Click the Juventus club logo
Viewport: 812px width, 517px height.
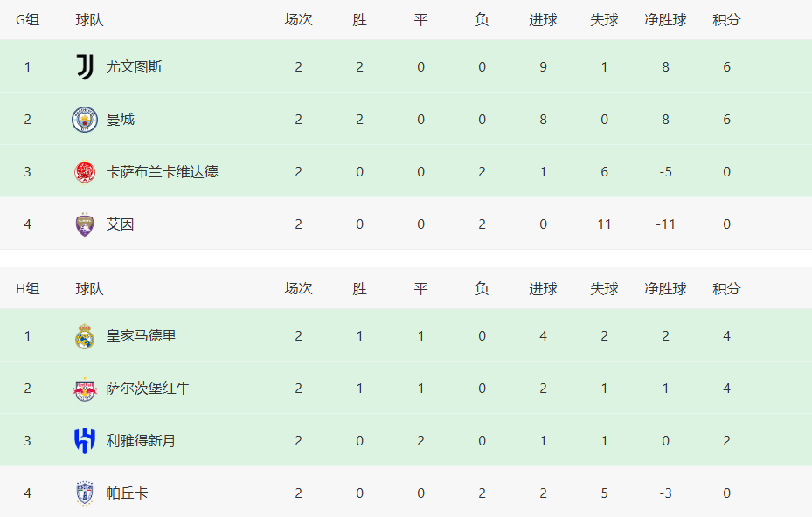[x=85, y=66]
